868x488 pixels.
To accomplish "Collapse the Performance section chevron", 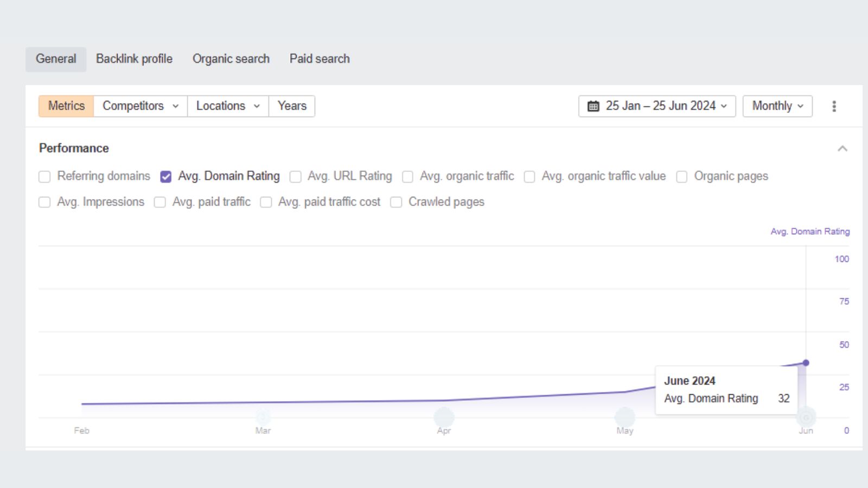I will tap(842, 149).
